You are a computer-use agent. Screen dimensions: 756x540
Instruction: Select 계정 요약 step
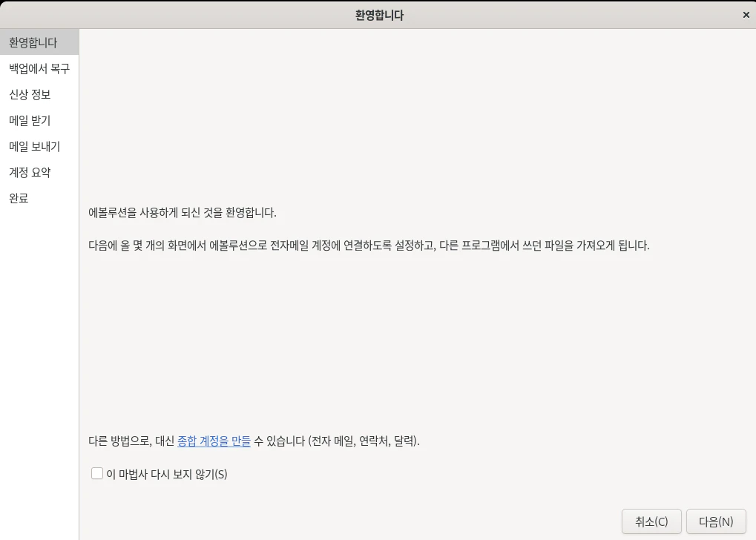(39, 172)
